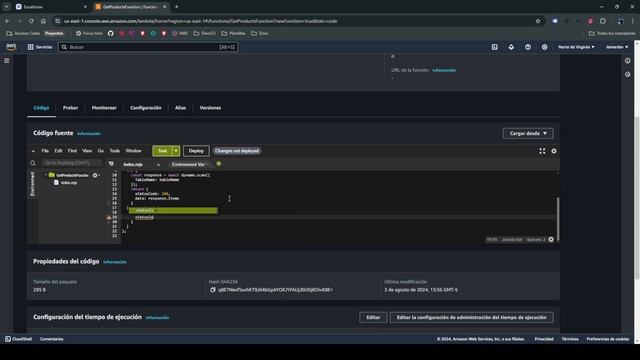
Task: Select the highlighted autocomplete suggestion
Action: [173, 211]
